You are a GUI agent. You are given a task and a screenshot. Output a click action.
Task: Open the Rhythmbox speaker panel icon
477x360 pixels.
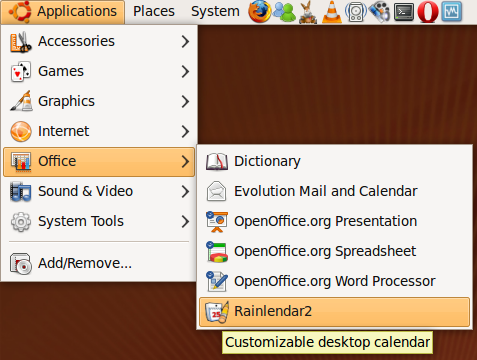click(356, 12)
